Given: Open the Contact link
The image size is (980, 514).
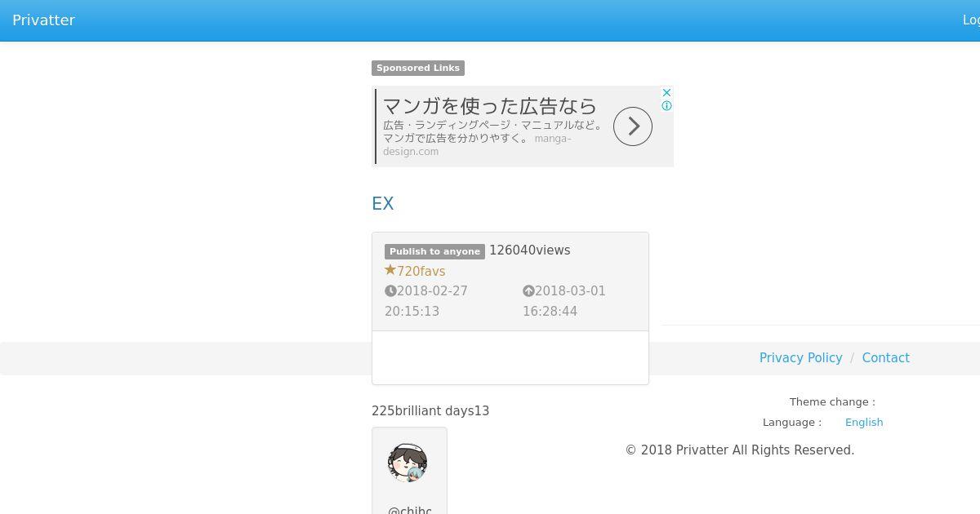Looking at the screenshot, I should click(x=885, y=358).
